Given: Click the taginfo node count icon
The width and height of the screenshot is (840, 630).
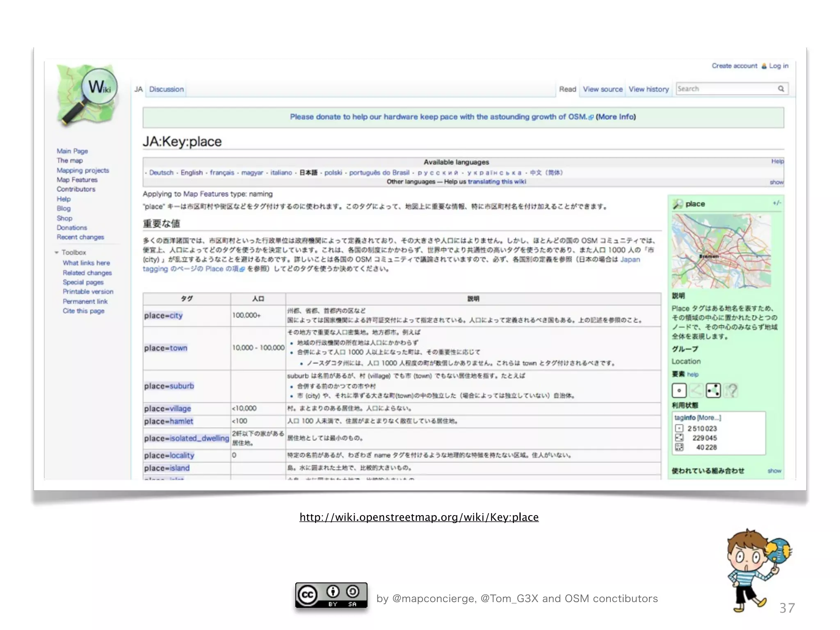Looking at the screenshot, I should 679,428.
